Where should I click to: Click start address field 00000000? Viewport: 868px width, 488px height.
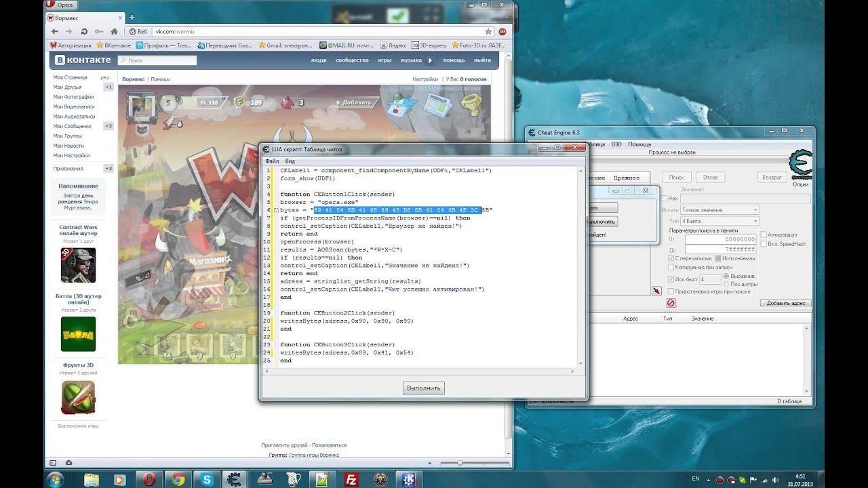coord(720,239)
